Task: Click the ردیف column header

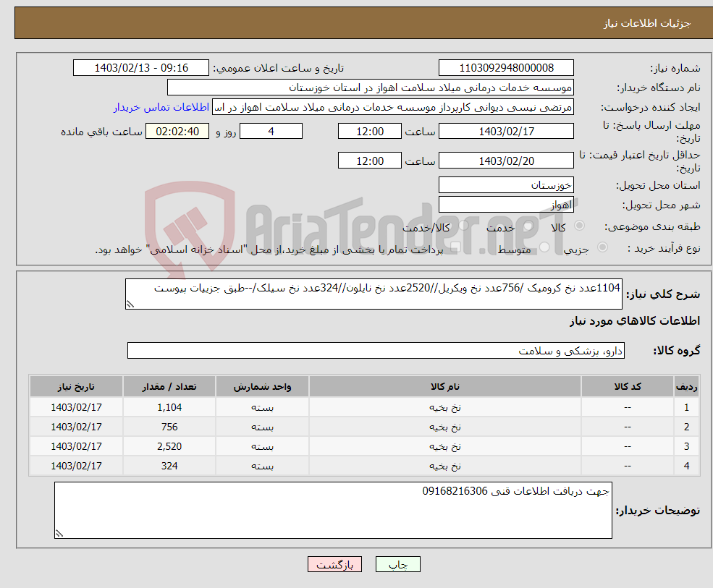Action: (687, 387)
